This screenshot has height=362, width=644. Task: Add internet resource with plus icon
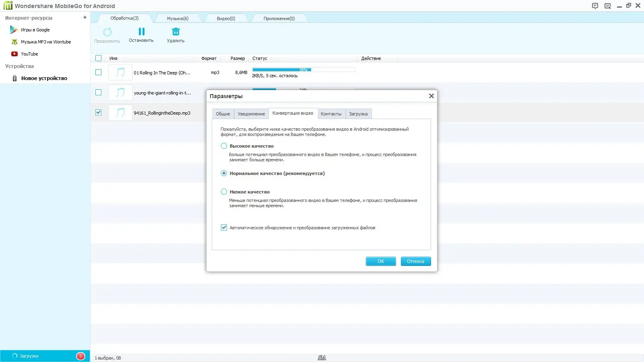click(85, 18)
